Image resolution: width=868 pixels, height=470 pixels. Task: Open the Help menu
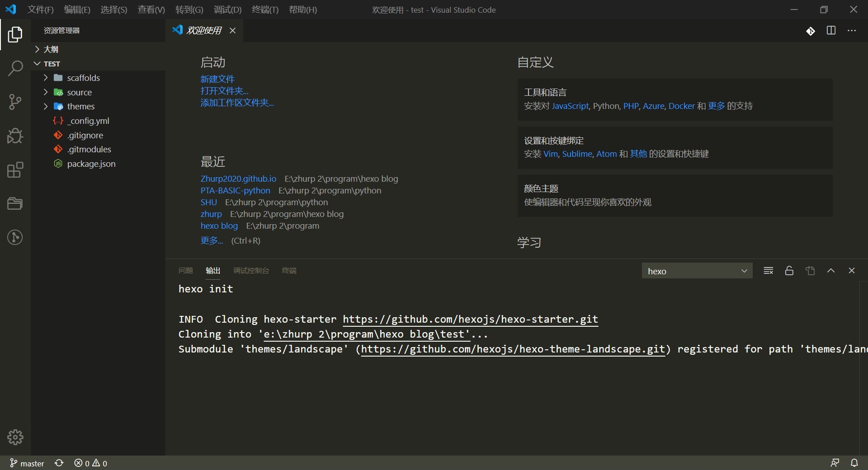click(303, 10)
